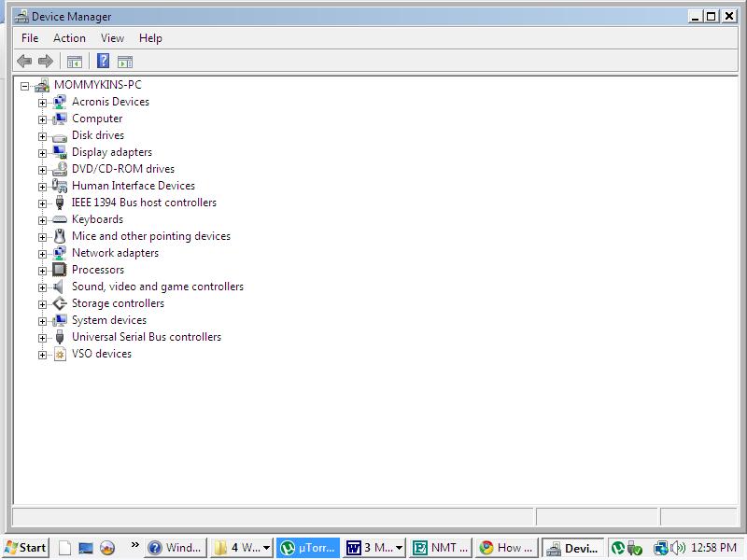The width and height of the screenshot is (747, 560).
Task: Open the Action menu
Action: [x=69, y=38]
